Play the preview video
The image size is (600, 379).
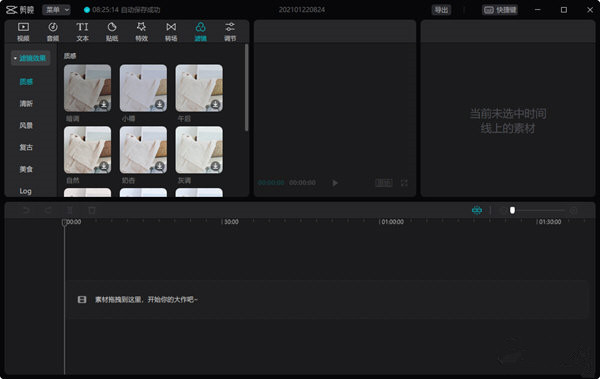(x=335, y=183)
